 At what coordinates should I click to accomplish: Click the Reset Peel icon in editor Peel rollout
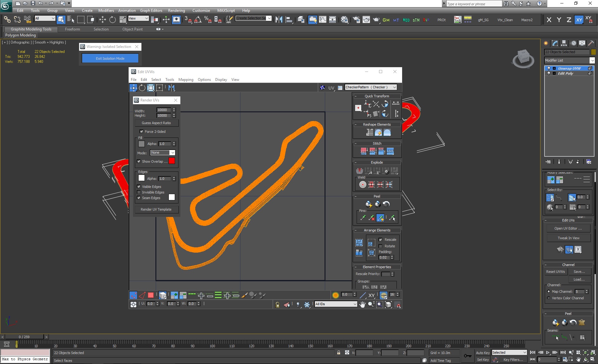[x=386, y=204]
